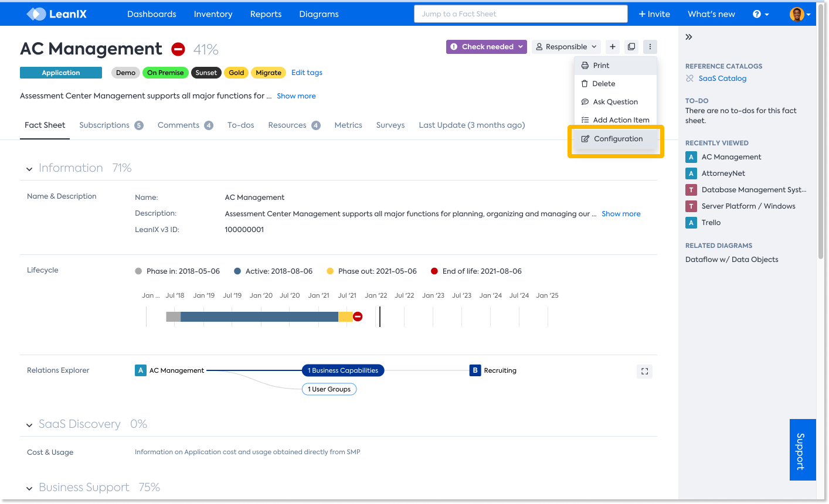
Task: Click the LeanIX logo
Action: pyautogui.click(x=56, y=14)
